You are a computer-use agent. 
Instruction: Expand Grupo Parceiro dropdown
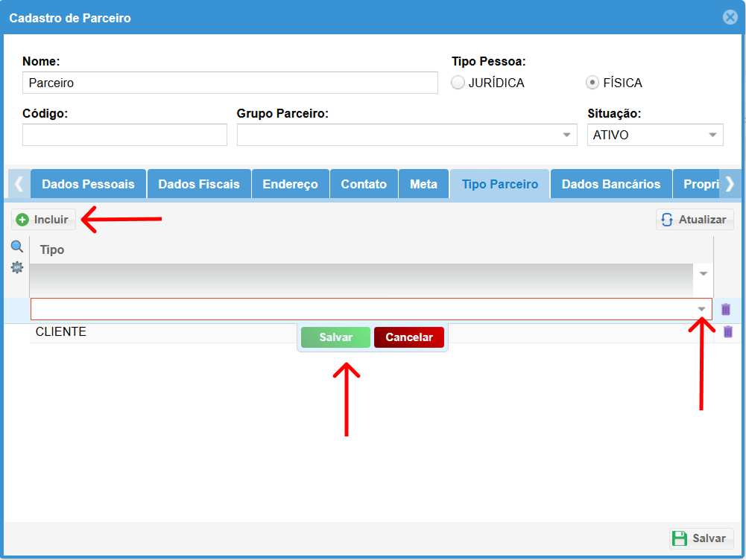(x=567, y=135)
